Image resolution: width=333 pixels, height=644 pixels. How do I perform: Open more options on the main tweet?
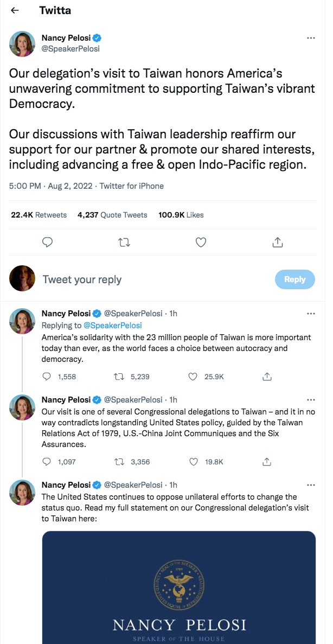tap(311, 38)
